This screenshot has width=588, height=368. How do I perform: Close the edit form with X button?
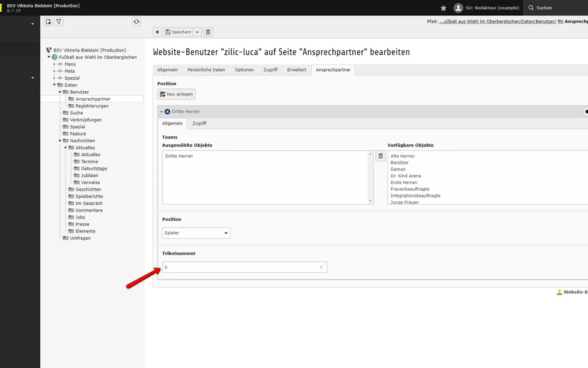pos(157,32)
